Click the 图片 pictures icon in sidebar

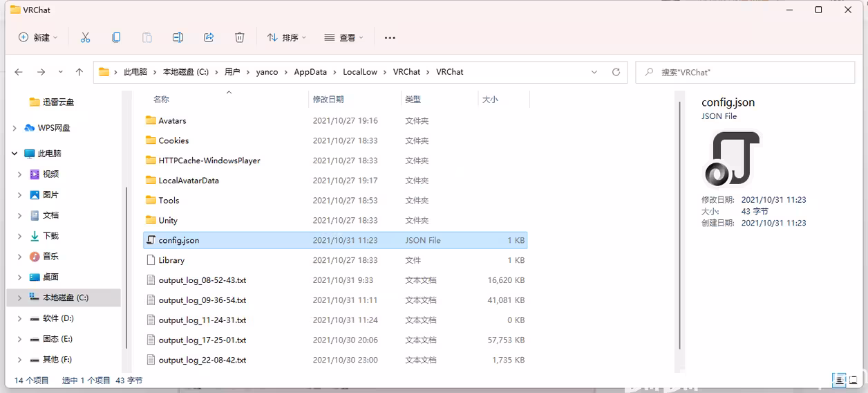pos(35,195)
